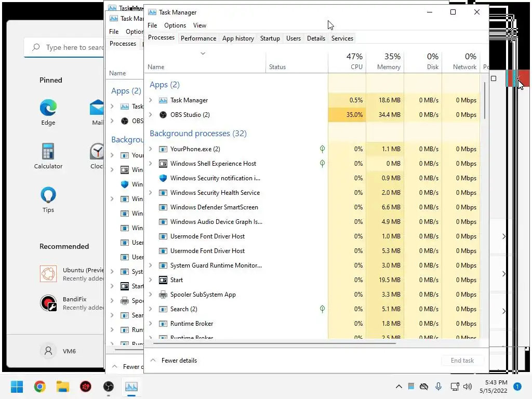
Task: Click the Status column header
Action: tap(297, 61)
